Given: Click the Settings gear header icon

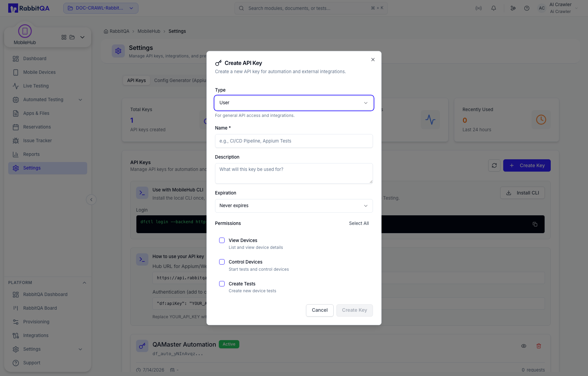Looking at the screenshot, I should point(118,51).
